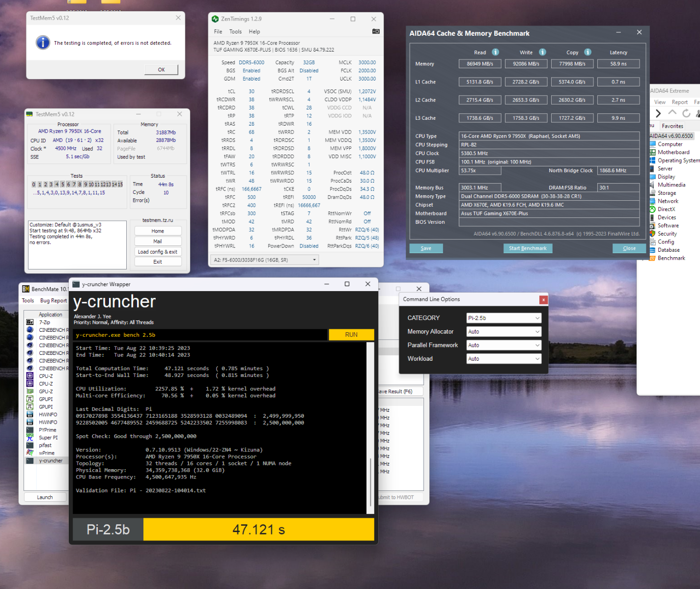Switch to the Favorites tab in AIDA64 Extreme
Screen dimensions: 700x589
pyautogui.click(x=672, y=126)
